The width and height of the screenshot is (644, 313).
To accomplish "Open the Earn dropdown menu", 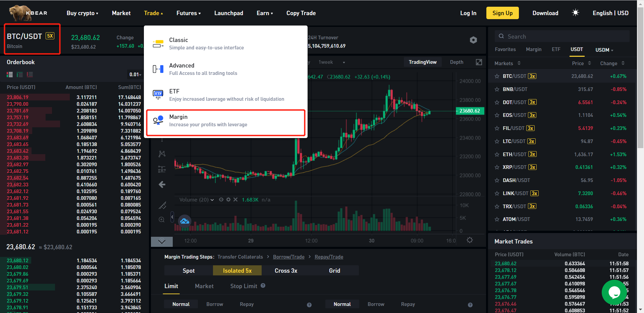I will 265,13.
